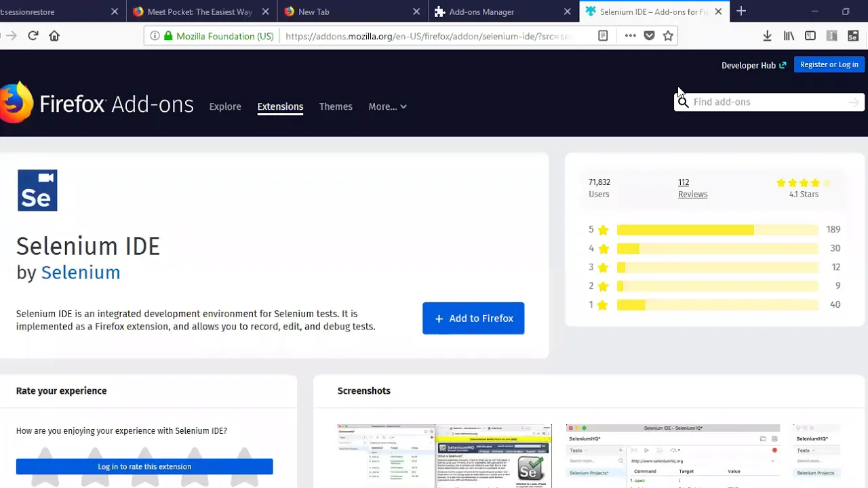Click the 40 one-star count
Image resolution: width=868 pixels, height=488 pixels.
coord(835,305)
